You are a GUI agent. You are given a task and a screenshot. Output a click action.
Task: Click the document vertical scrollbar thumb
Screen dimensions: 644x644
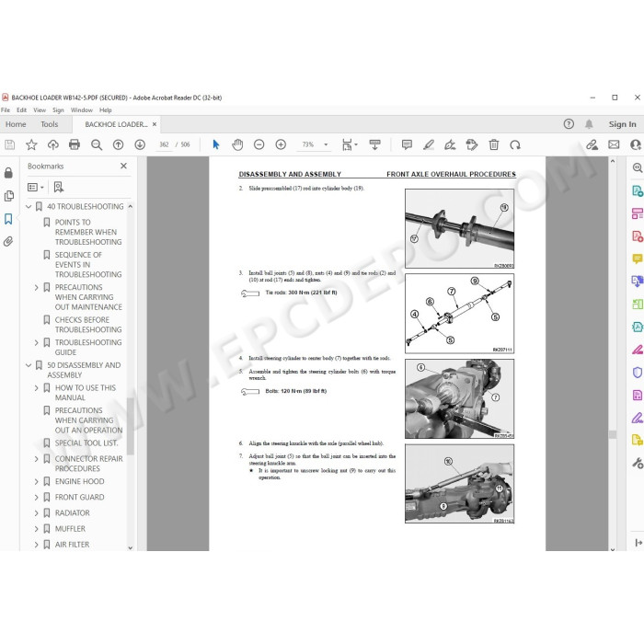click(613, 434)
